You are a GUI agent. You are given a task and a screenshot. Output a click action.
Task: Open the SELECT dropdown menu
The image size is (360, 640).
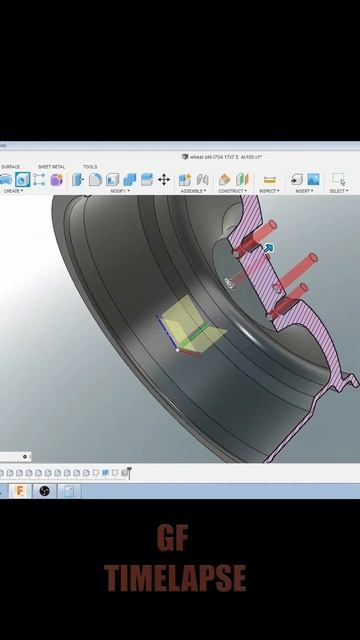click(x=339, y=191)
